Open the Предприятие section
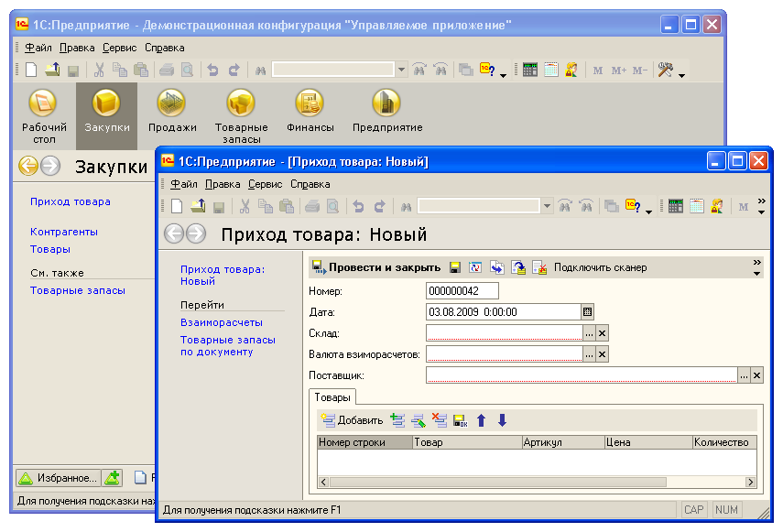This screenshot has width=783, height=532. click(387, 111)
